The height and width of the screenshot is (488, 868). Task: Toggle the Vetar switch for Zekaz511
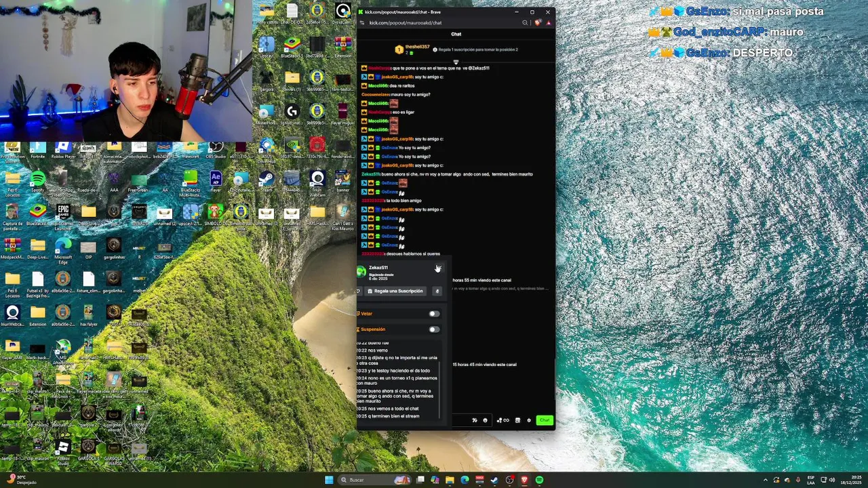click(434, 314)
